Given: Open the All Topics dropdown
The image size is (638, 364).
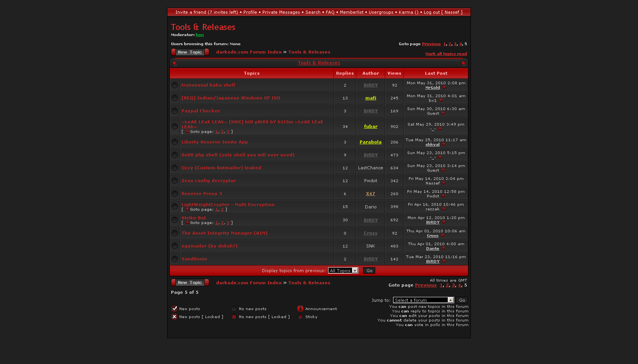Looking at the screenshot, I should 343,271.
